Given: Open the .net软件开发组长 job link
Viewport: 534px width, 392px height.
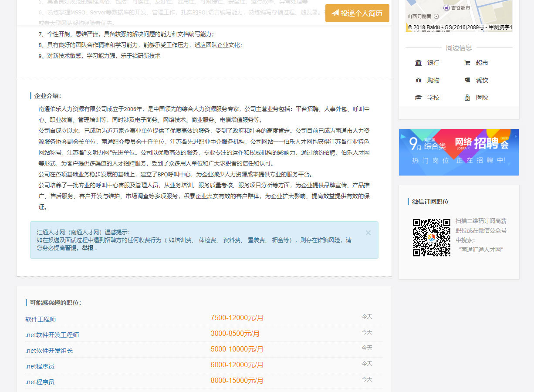Looking at the screenshot, I should [49, 351].
